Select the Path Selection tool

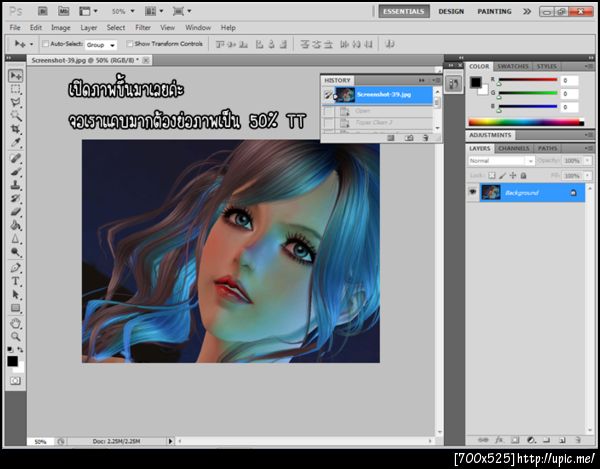(15, 295)
